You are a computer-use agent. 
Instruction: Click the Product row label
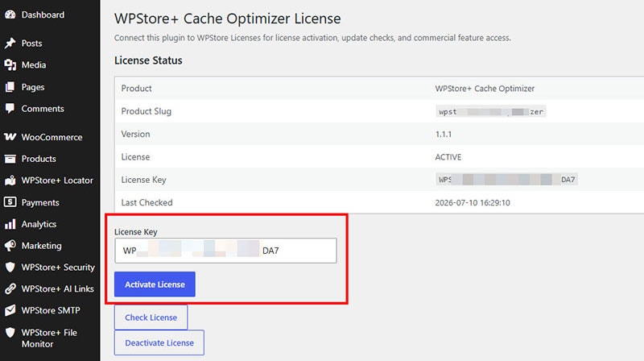tap(136, 89)
